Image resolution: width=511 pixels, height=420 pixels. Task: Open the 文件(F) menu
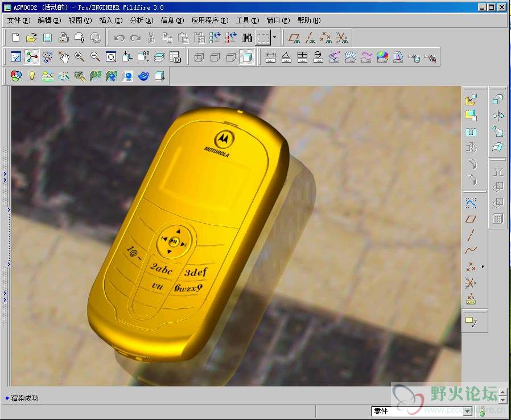coord(19,20)
